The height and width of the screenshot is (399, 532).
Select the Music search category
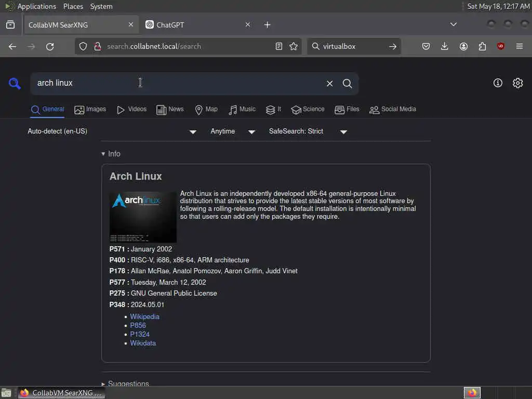(242, 110)
